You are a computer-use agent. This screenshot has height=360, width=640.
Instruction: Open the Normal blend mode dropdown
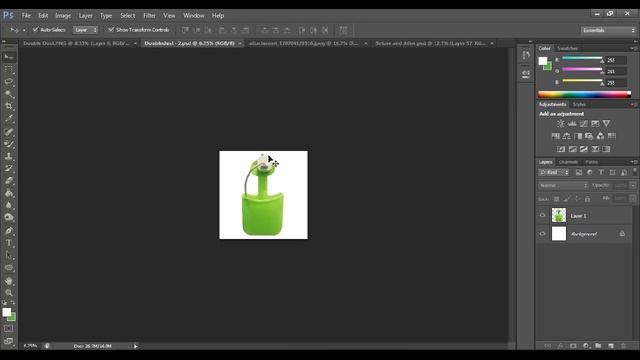(563, 185)
